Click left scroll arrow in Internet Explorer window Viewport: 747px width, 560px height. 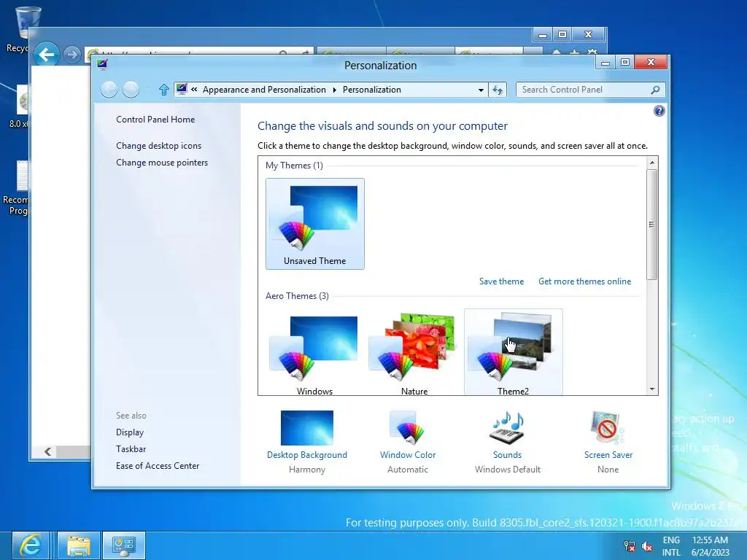pos(47,451)
